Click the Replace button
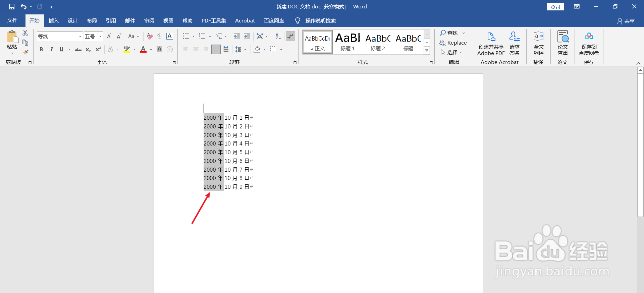 [x=453, y=43]
